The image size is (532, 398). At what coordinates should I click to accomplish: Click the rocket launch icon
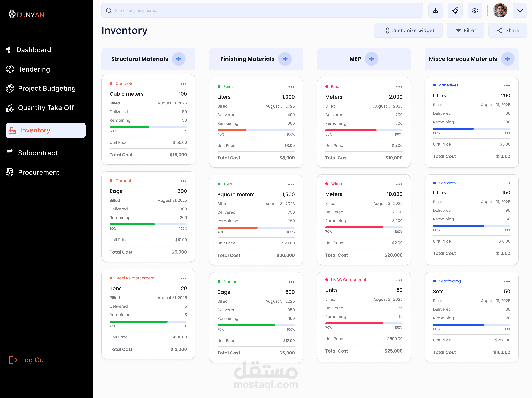point(455,11)
